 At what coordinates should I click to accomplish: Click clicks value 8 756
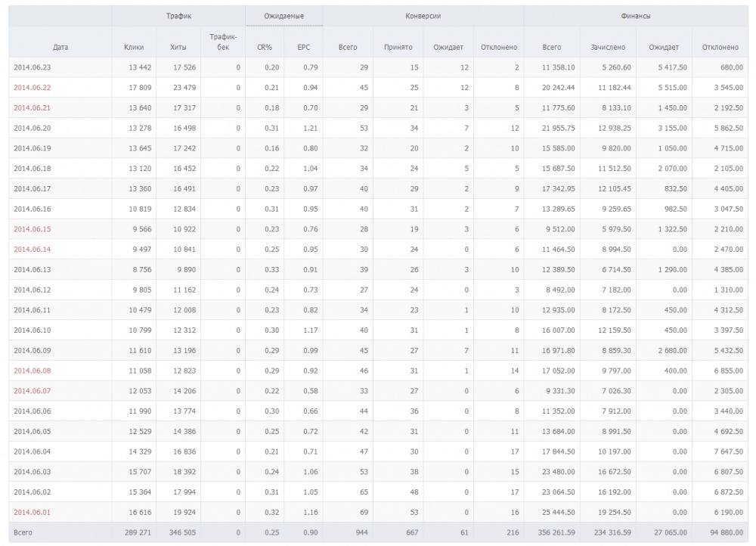click(x=142, y=270)
